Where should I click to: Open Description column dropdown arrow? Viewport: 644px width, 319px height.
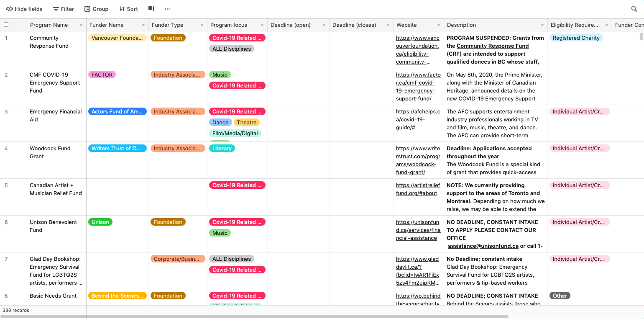tap(542, 25)
